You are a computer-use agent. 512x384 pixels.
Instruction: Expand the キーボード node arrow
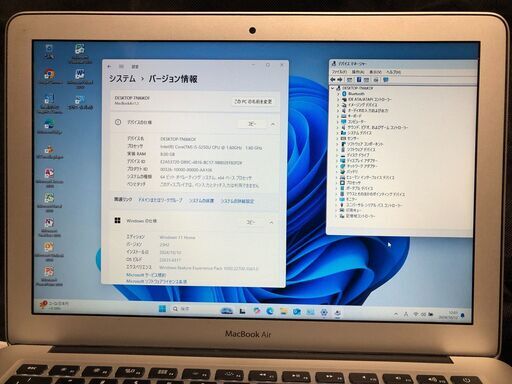tap(338, 116)
